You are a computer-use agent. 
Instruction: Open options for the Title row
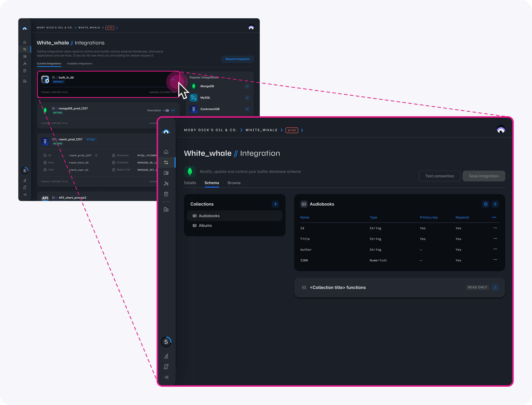coord(495,239)
